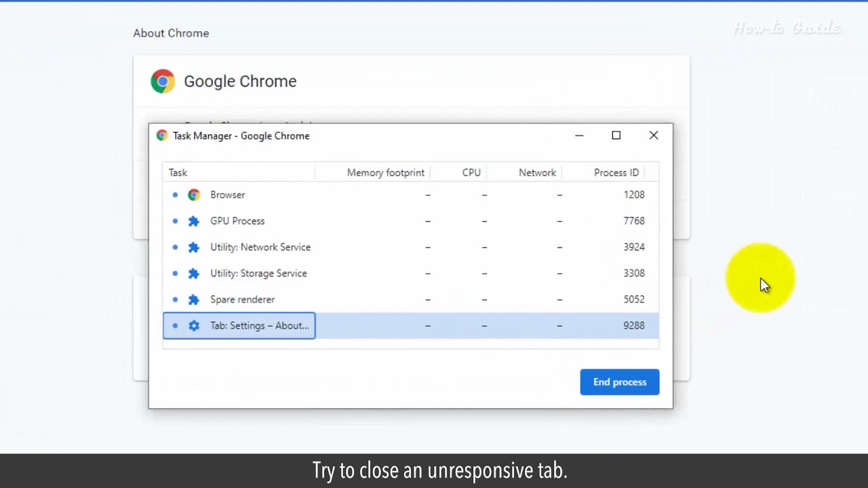Maximize the Task Manager window
Viewport: 868px width, 488px height.
(616, 136)
